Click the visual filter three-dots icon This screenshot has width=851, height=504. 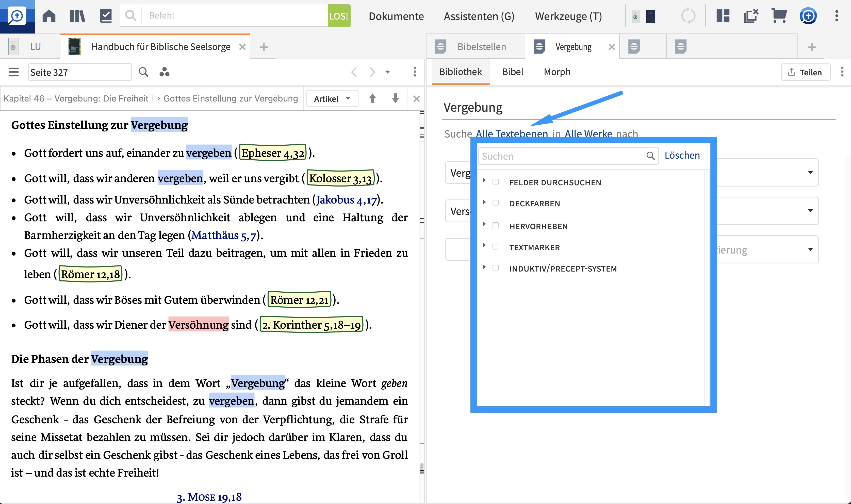[165, 72]
